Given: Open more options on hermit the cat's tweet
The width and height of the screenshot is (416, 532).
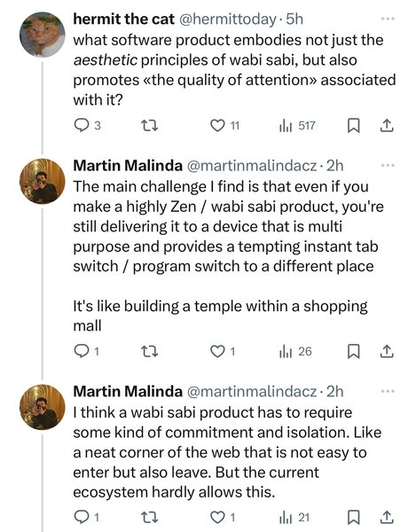Looking at the screenshot, I should [388, 19].
